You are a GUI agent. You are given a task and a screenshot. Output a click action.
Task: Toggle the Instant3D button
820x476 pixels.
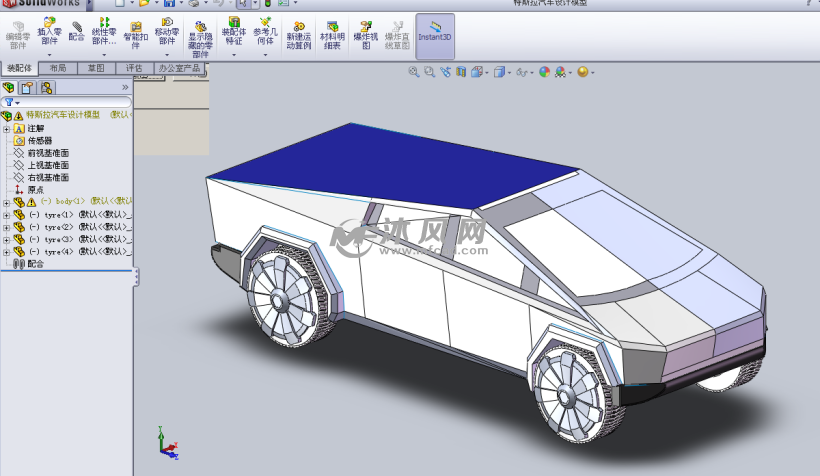click(435, 36)
